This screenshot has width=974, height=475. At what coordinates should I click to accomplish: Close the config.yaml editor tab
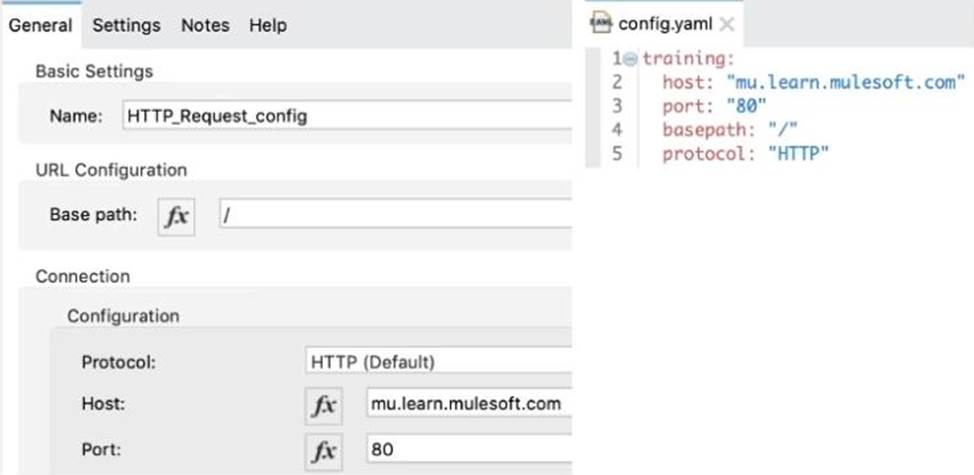pos(727,25)
